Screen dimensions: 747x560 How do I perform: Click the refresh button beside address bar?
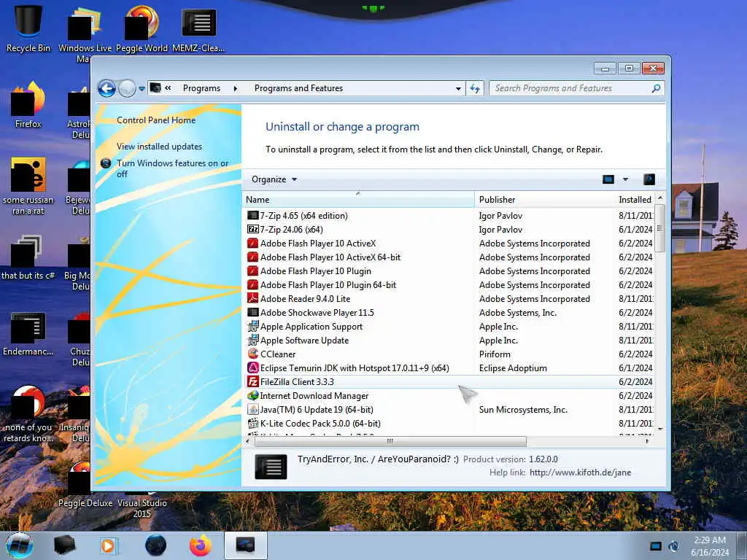[x=475, y=88]
